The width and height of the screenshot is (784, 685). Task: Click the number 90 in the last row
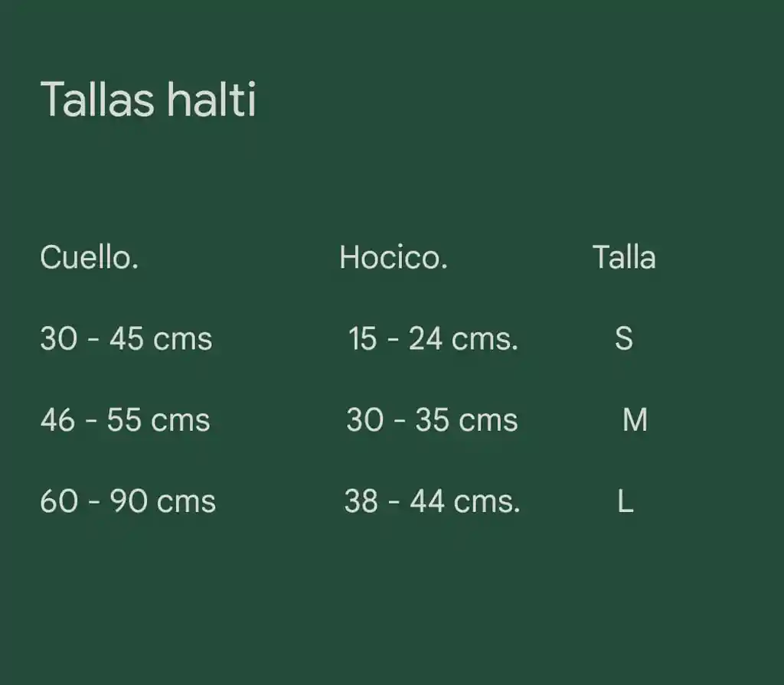(x=129, y=501)
